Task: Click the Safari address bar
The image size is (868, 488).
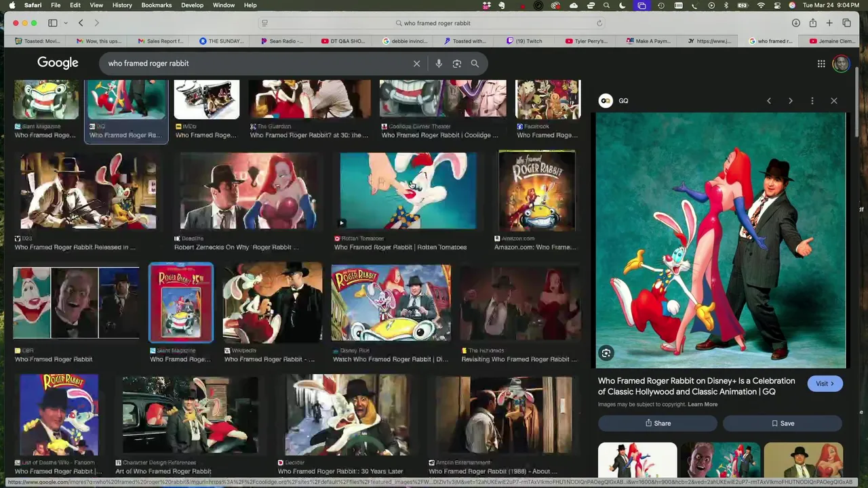Action: (433, 23)
